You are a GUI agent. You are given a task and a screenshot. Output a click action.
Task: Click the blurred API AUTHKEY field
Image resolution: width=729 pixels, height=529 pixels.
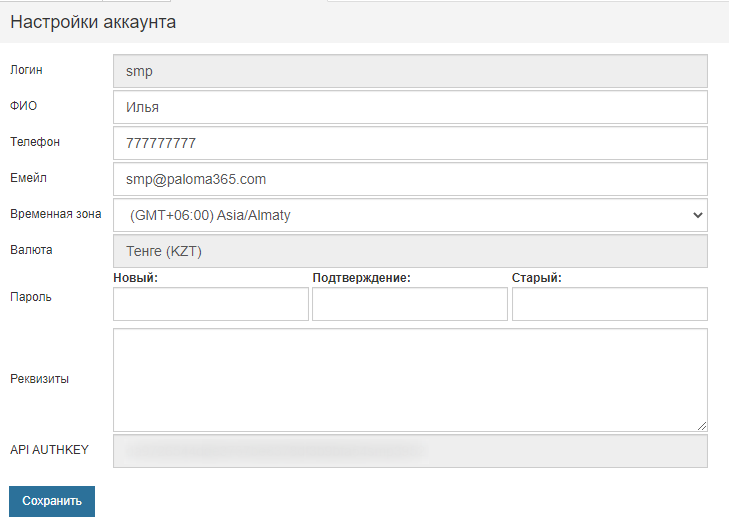click(x=410, y=451)
